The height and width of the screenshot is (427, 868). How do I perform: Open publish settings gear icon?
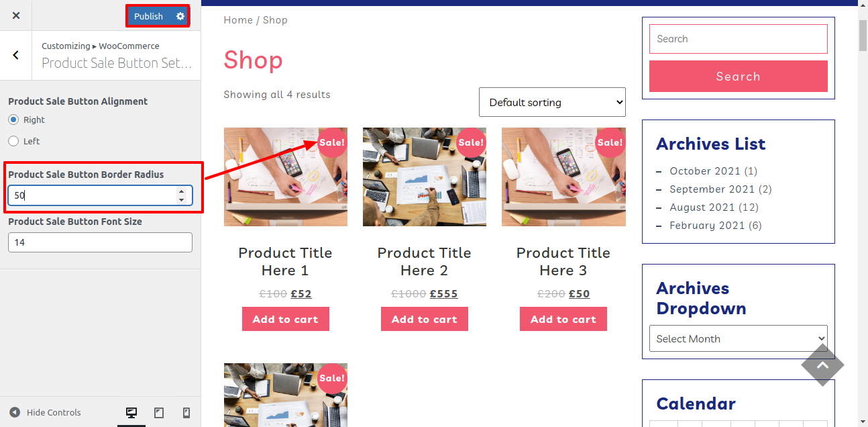click(x=180, y=16)
